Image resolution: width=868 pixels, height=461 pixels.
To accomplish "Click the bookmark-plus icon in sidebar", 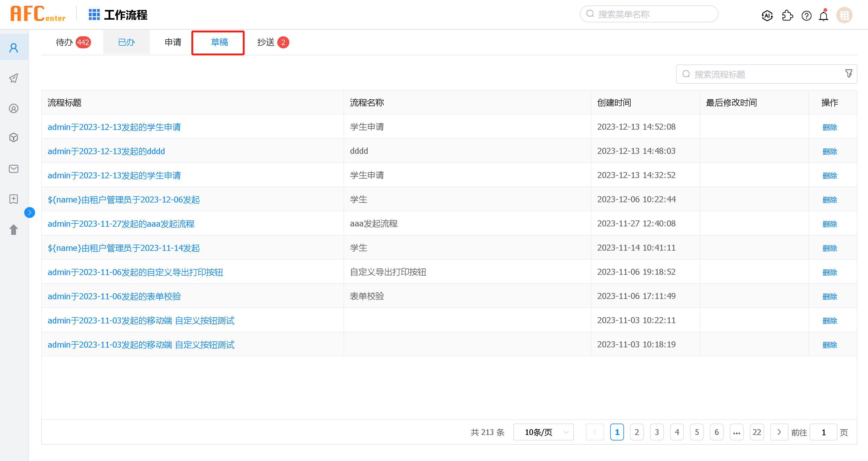I will tap(14, 199).
